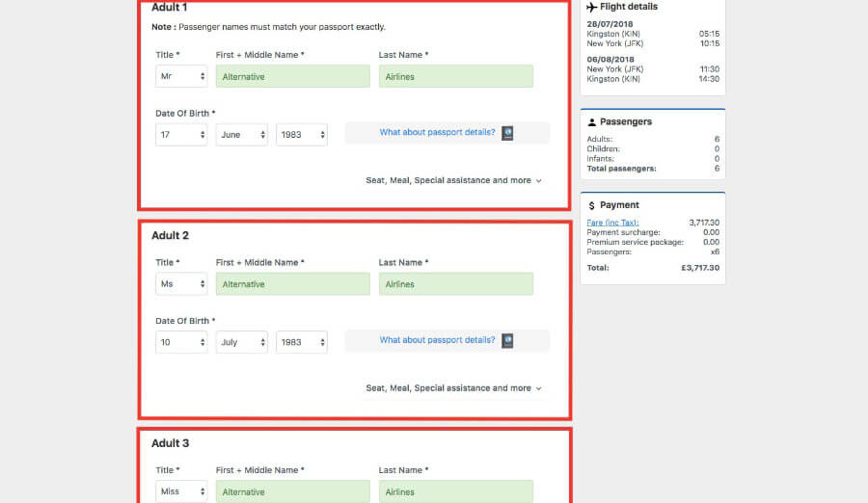Select Adult 1 birth month June dropdown
This screenshot has width=868, height=503.
click(242, 135)
